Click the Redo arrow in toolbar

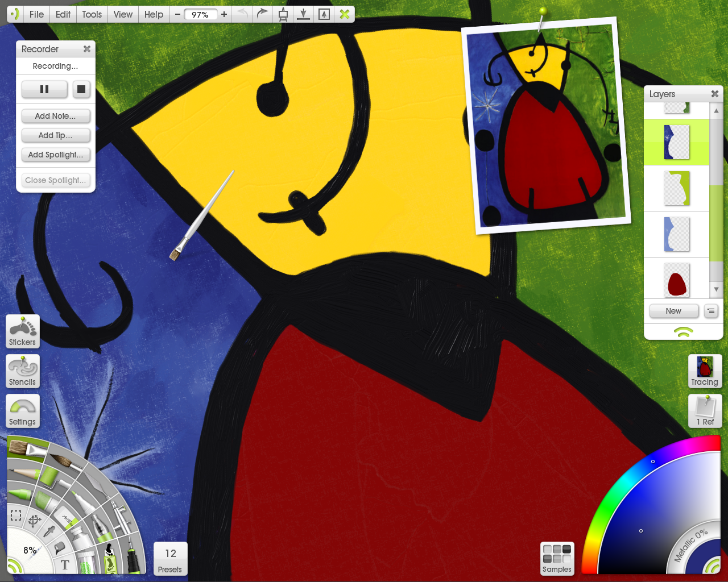pos(262,14)
